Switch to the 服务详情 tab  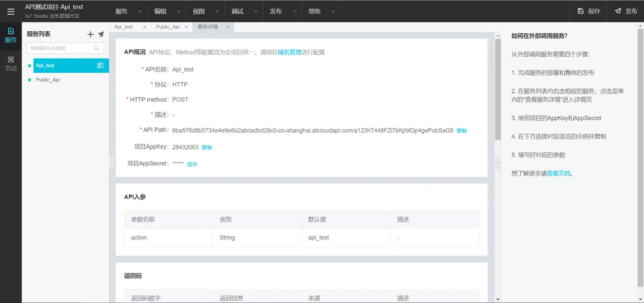click(x=208, y=27)
